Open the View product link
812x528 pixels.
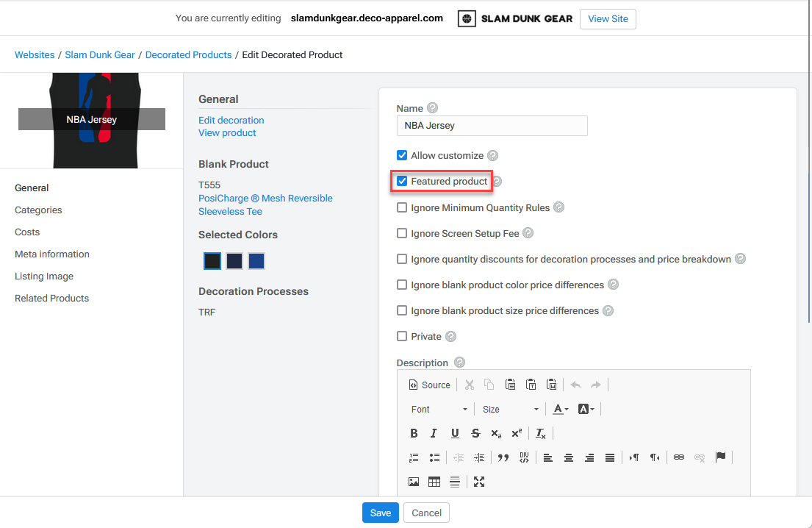click(x=227, y=132)
